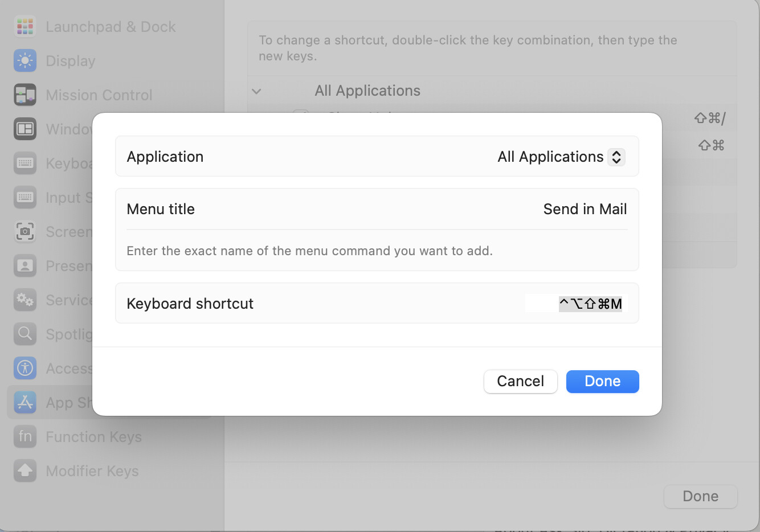Open the Application pop-up menu stepper arrows
This screenshot has width=760, height=532.
tap(616, 157)
